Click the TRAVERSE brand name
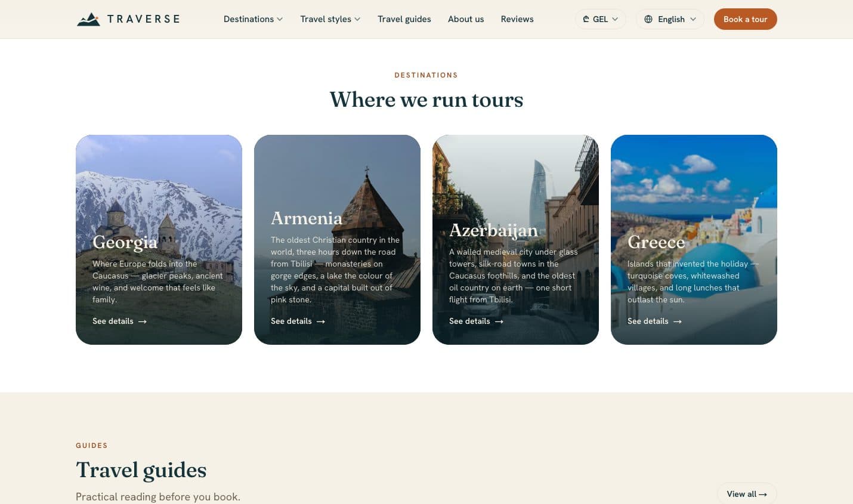The image size is (853, 504). [x=143, y=19]
